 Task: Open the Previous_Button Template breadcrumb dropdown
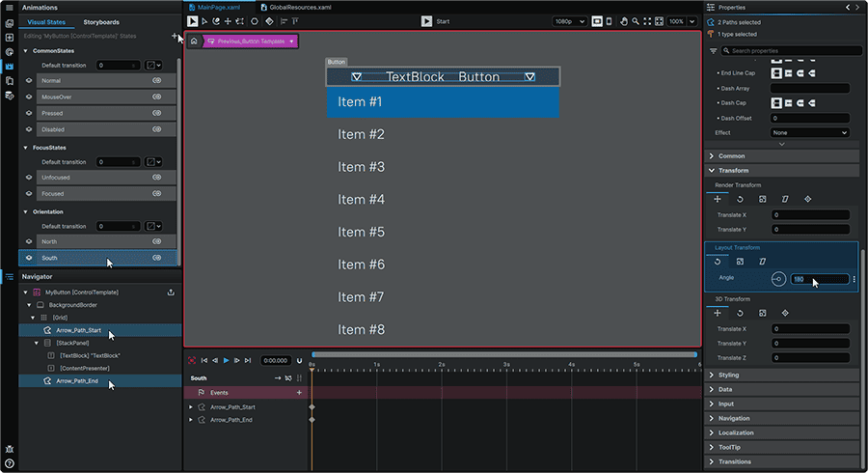click(291, 42)
